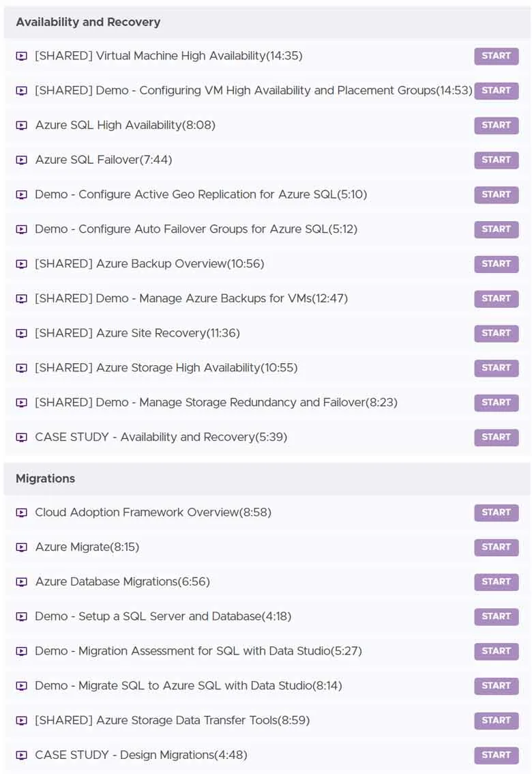Viewport: 532px width, 774px height.
Task: Start the Azure SQL High Availability lesson
Action: [496, 126]
